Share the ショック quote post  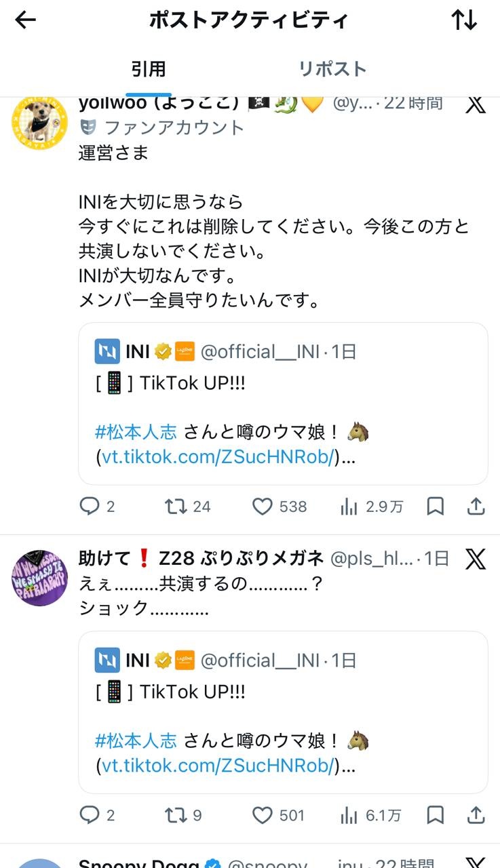coord(476,814)
